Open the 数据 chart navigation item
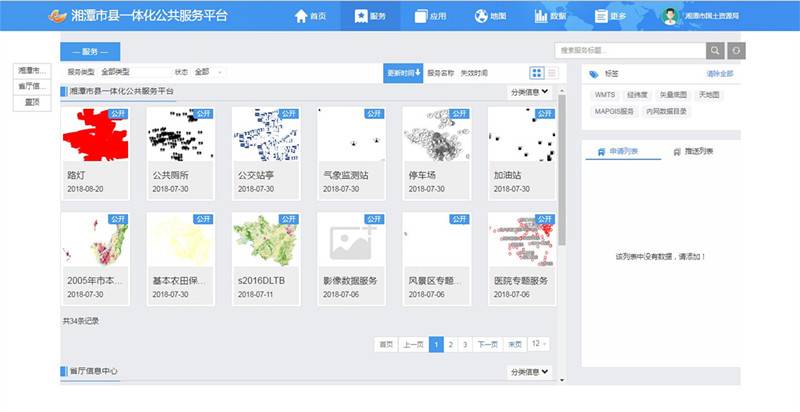 (x=550, y=16)
